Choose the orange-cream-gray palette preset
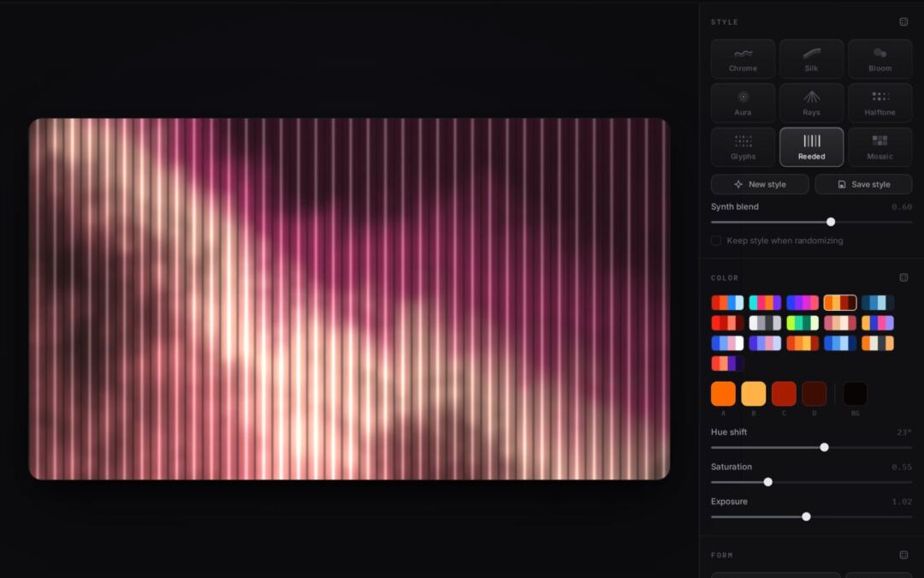924x578 pixels. [x=878, y=343]
